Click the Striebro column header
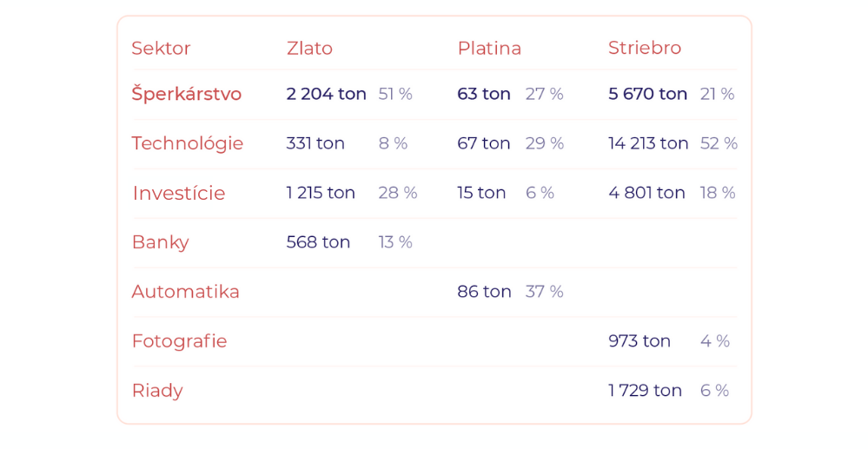 (x=644, y=49)
